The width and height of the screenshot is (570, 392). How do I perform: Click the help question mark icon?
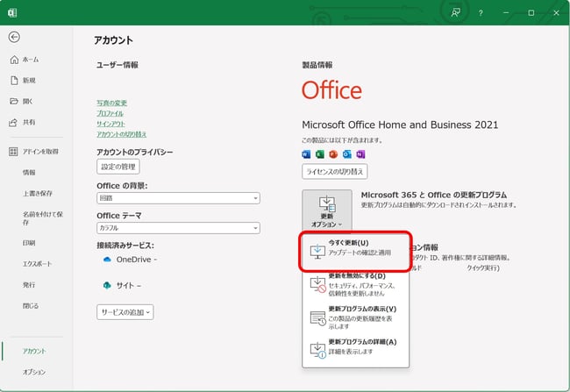481,13
